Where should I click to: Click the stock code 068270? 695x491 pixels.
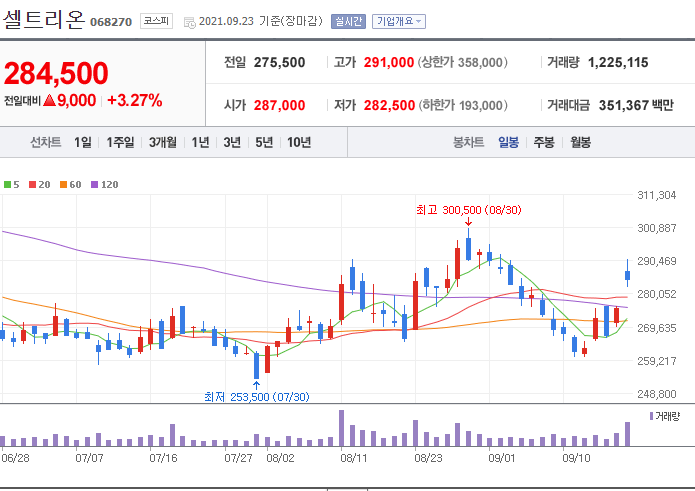click(x=111, y=22)
